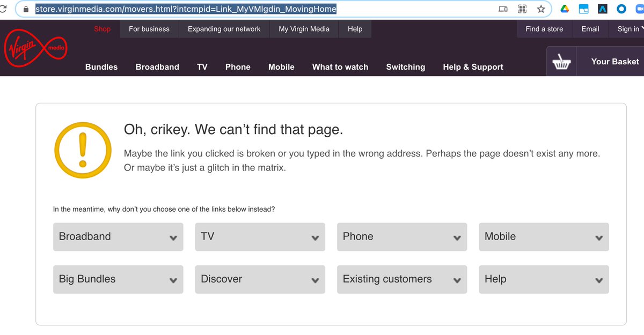Open the Phone navigation menu
644x335 pixels.
coord(238,67)
